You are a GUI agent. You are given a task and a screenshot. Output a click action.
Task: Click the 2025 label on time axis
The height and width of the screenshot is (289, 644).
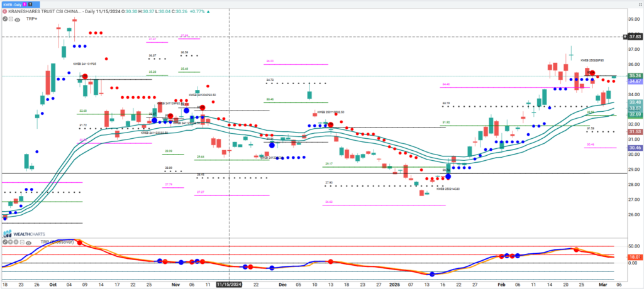pos(394,284)
